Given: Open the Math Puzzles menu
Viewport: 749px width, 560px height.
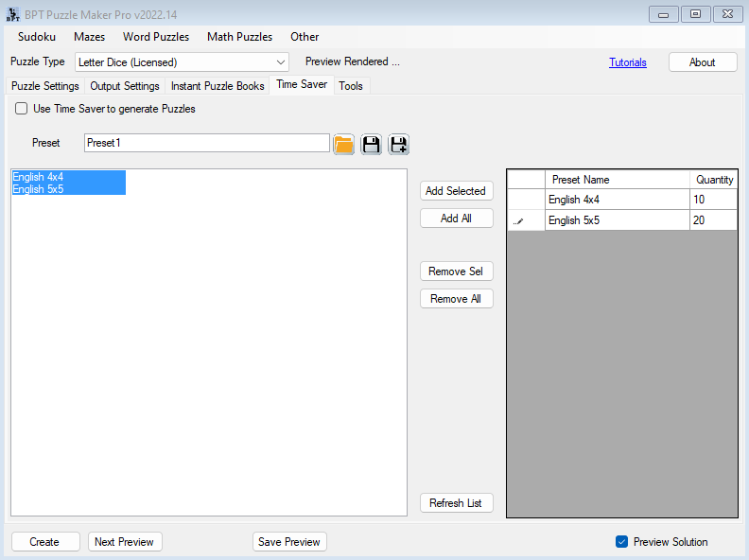Looking at the screenshot, I should 239,37.
